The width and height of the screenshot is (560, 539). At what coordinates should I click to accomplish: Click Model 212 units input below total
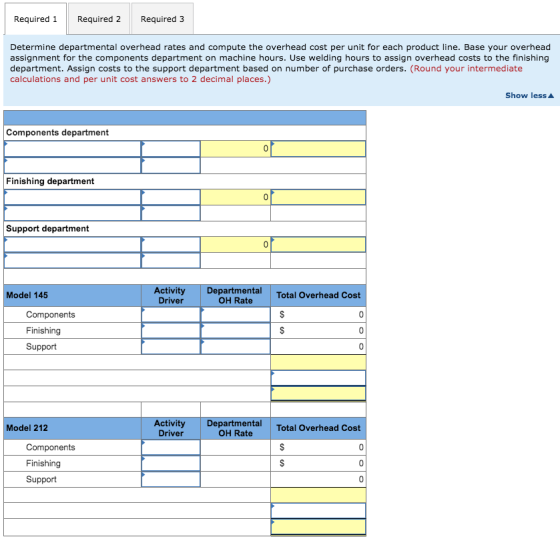(x=318, y=511)
